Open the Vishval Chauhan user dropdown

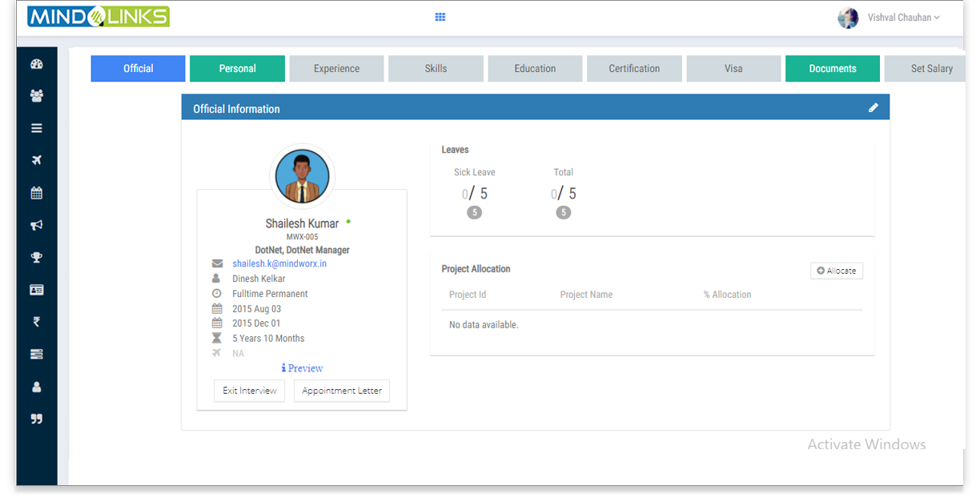(x=903, y=18)
